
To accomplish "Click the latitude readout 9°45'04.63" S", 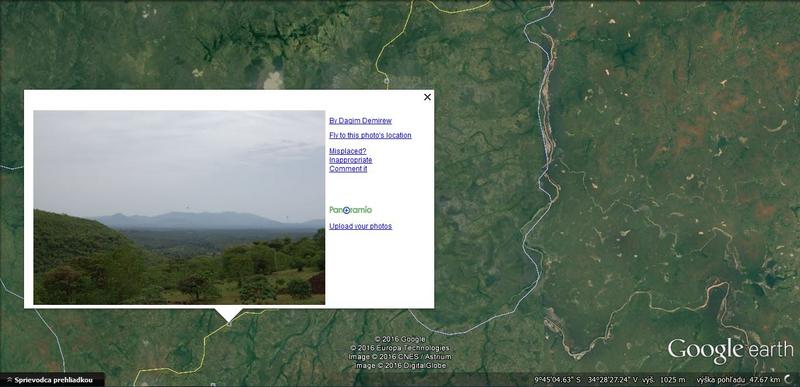I will pyautogui.click(x=558, y=380).
